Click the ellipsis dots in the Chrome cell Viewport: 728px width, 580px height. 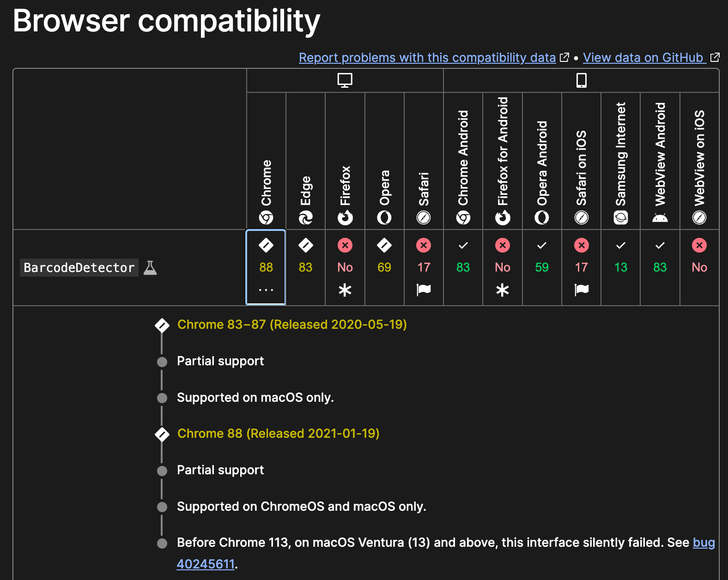click(266, 290)
